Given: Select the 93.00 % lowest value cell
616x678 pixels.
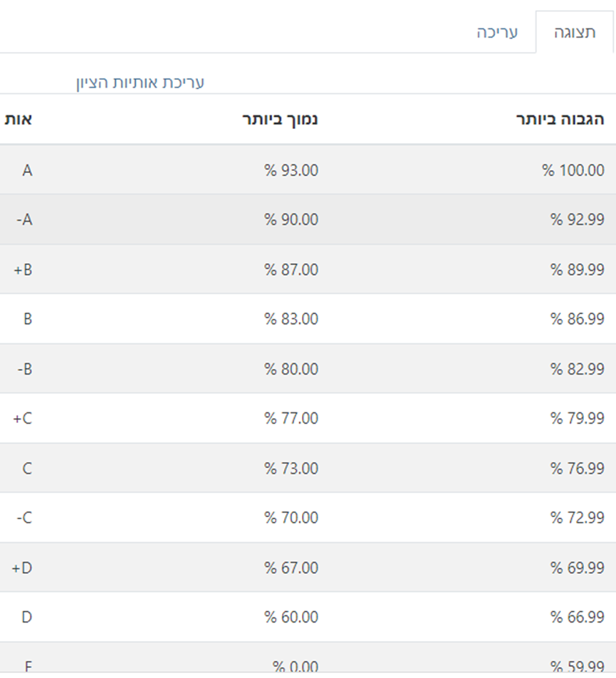Looking at the screenshot, I should coord(291,170).
